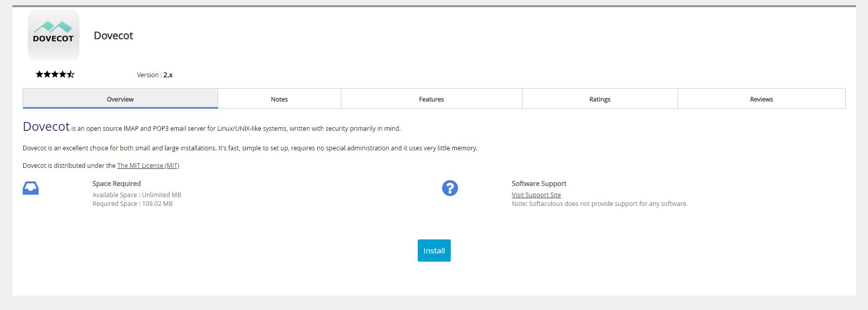
Task: Open the Ratings tab
Action: (x=600, y=99)
